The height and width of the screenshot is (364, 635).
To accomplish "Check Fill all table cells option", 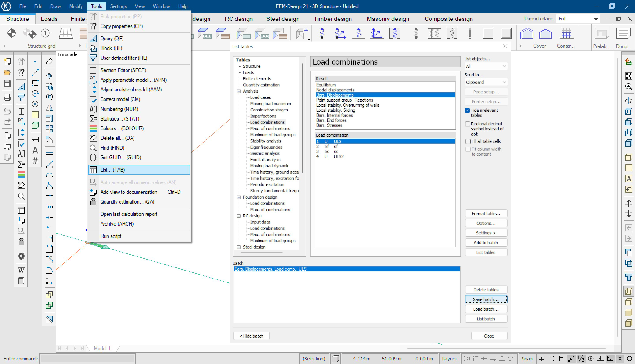I will coord(468,141).
